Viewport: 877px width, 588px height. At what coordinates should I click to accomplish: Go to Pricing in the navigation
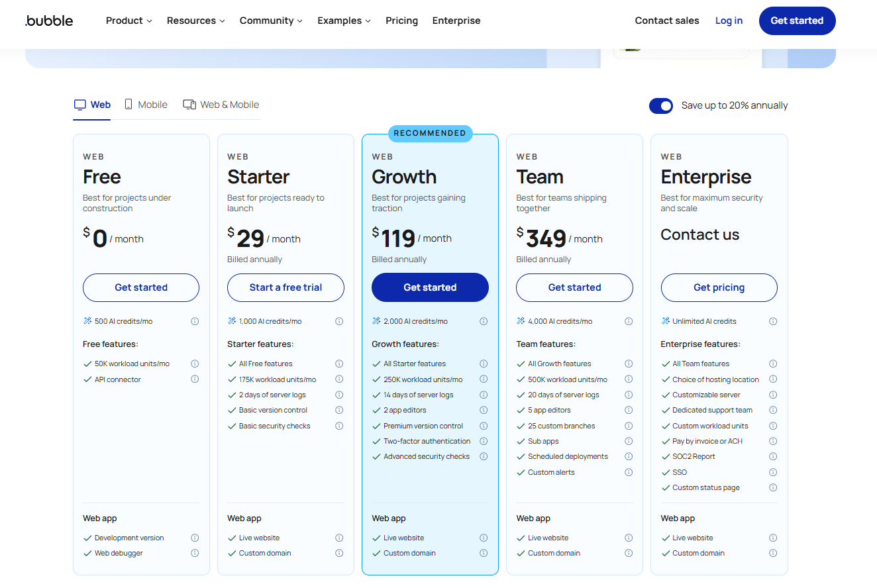tap(402, 21)
